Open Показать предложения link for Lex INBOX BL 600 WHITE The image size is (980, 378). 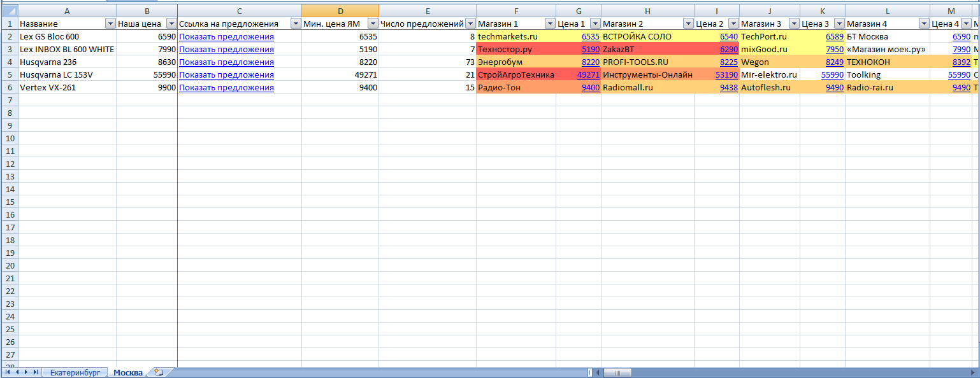click(226, 49)
